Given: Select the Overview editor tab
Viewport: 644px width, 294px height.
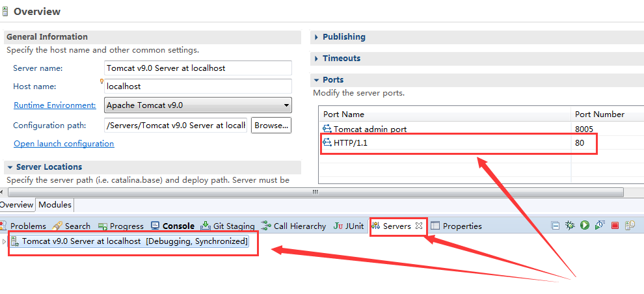Looking at the screenshot, I should [x=16, y=204].
